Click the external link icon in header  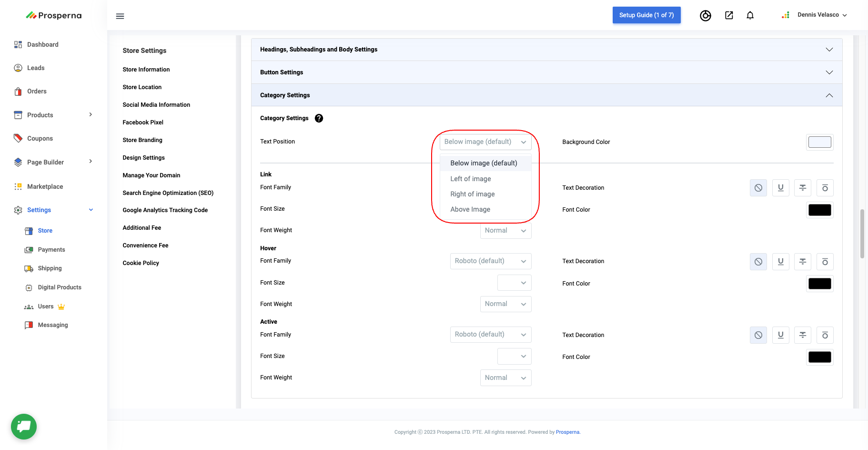tap(729, 16)
